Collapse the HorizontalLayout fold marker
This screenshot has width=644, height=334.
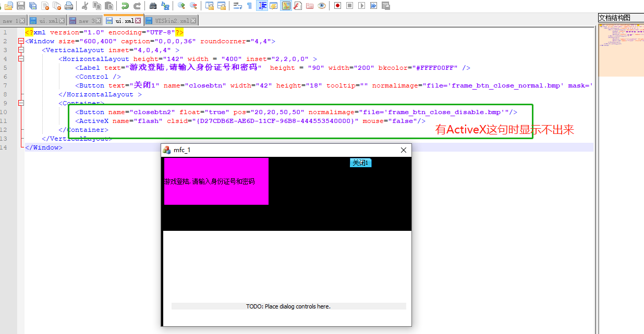21,58
